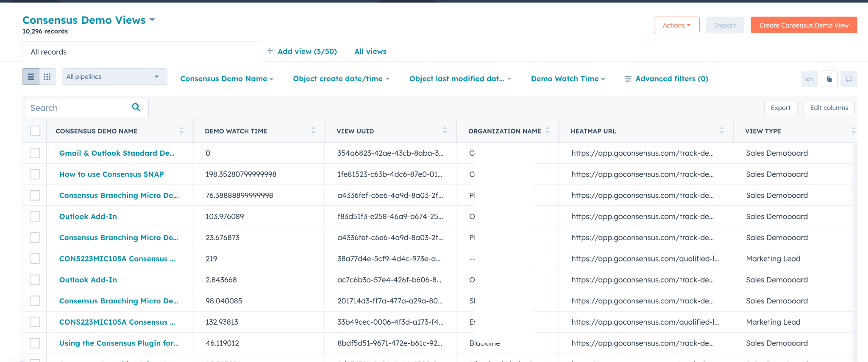Image resolution: width=868 pixels, height=362 pixels.
Task: Open the All pipelines dropdown
Action: click(114, 77)
